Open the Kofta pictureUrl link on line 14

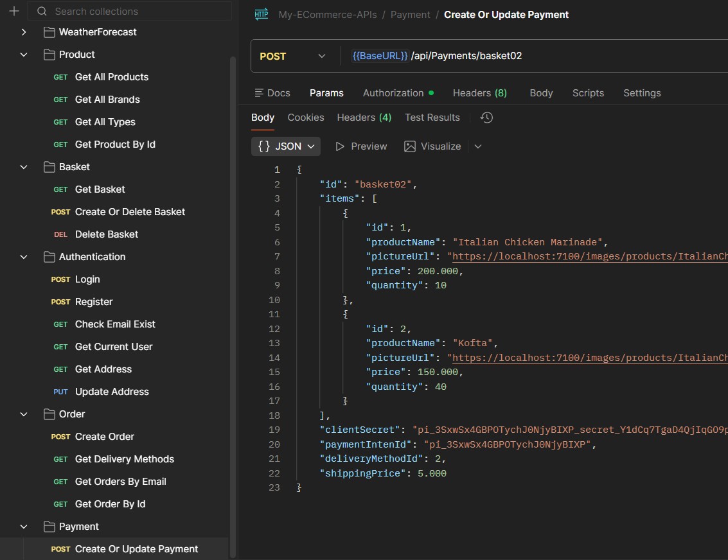pos(590,358)
